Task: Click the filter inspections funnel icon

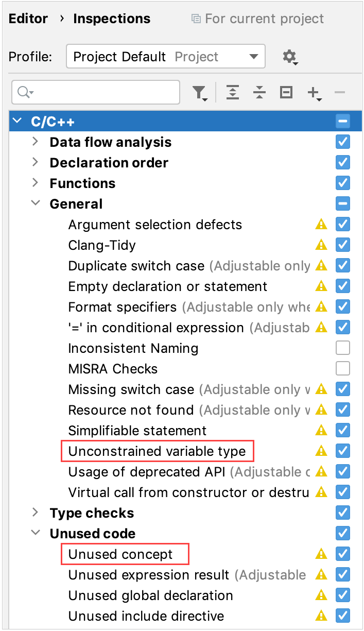Action: coord(199,92)
